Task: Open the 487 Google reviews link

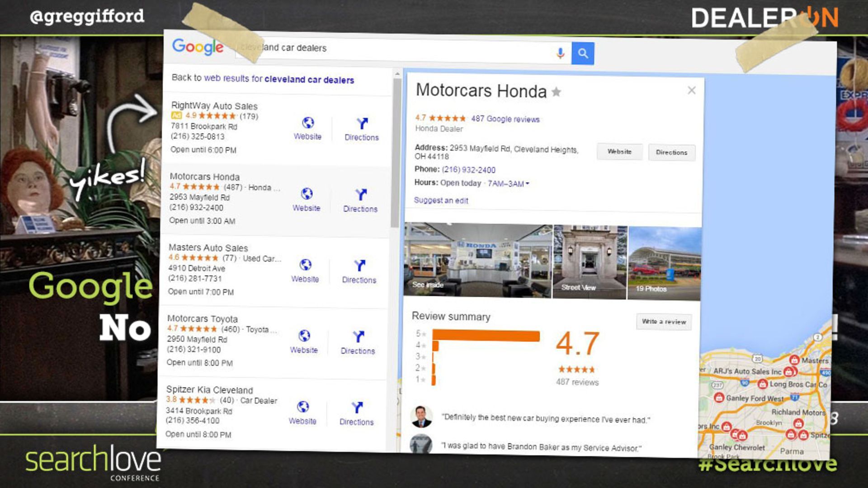Action: pos(505,119)
